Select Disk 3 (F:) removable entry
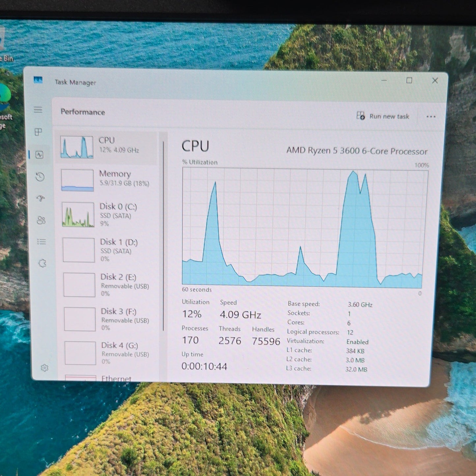476x476 pixels. [x=109, y=319]
